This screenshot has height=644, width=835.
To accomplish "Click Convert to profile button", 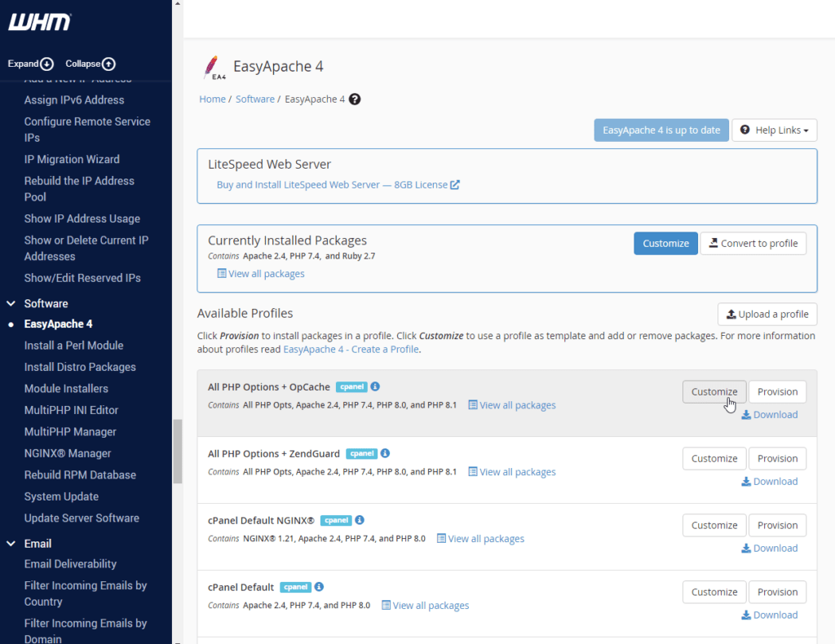I will (x=753, y=244).
